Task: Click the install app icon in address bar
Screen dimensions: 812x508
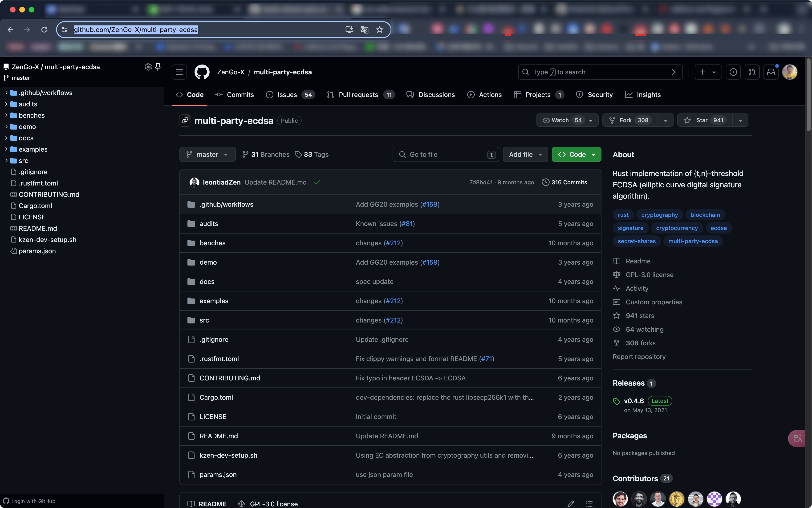Action: point(349,30)
